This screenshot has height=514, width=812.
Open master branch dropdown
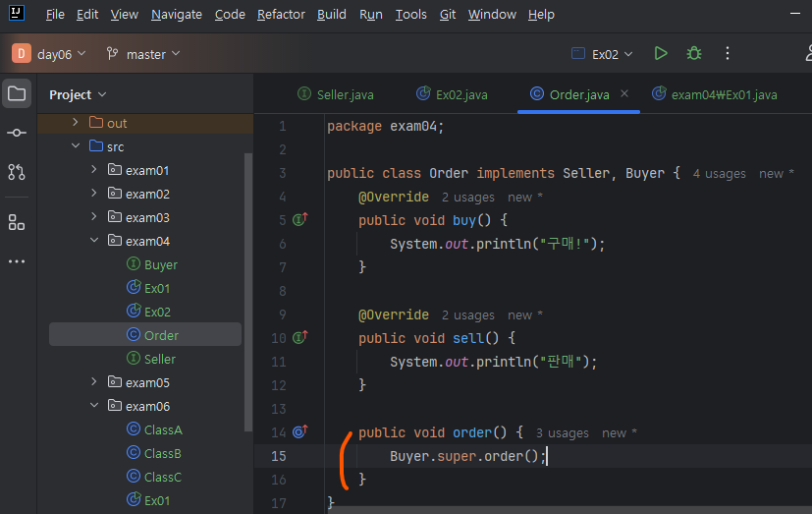tap(153, 54)
